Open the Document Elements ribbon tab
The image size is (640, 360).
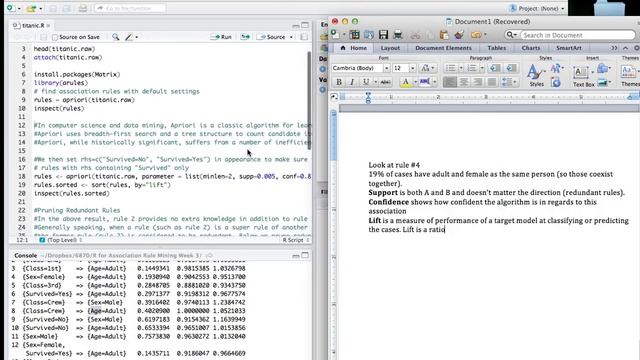click(443, 48)
